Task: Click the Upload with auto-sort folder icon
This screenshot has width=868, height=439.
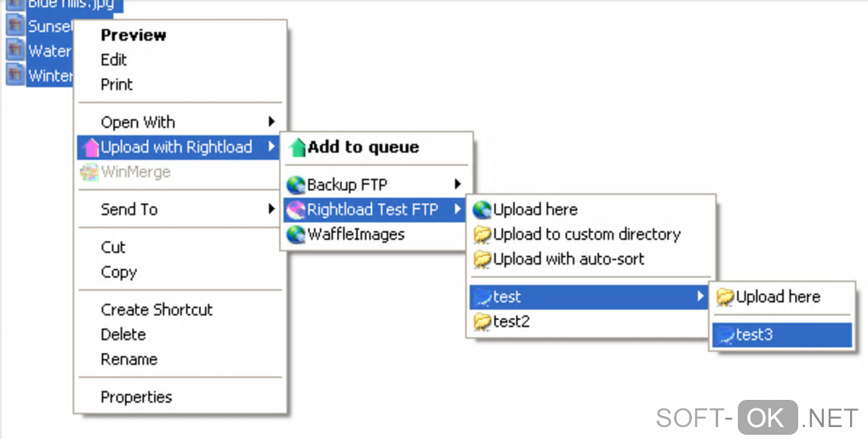Action: tap(483, 259)
